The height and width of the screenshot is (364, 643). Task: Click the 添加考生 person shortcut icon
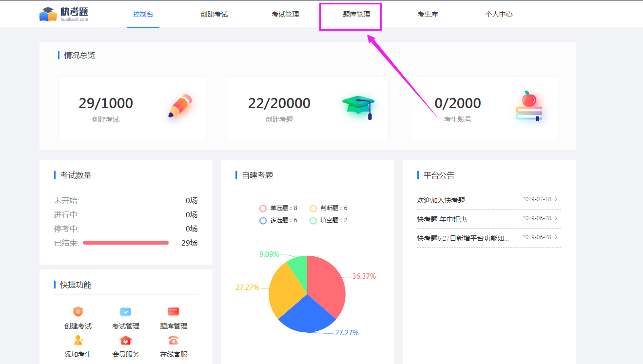[x=78, y=340]
